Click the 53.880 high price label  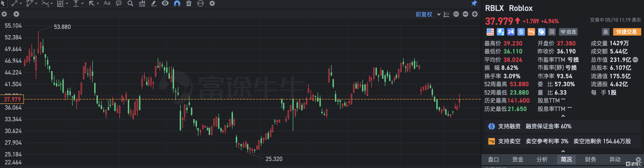click(62, 27)
